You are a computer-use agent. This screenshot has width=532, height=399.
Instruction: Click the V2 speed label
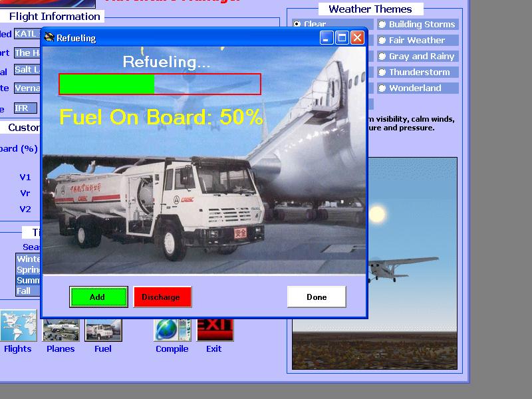tap(25, 209)
